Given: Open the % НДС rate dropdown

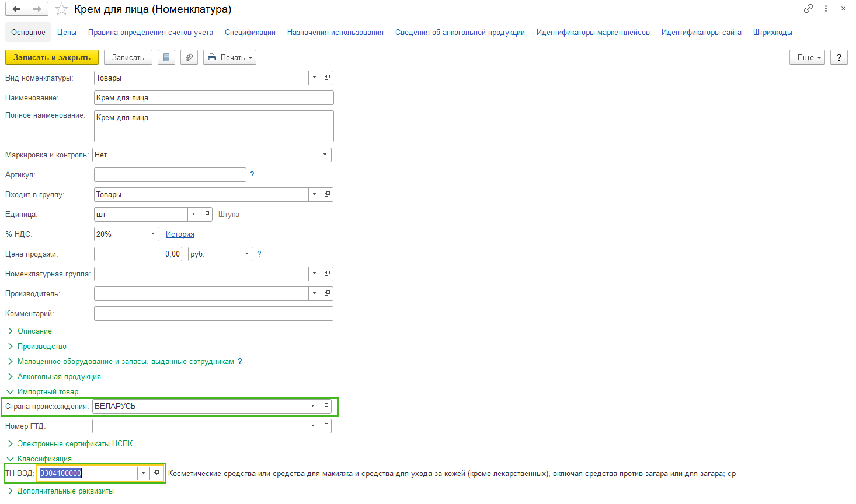Looking at the screenshot, I should [152, 234].
